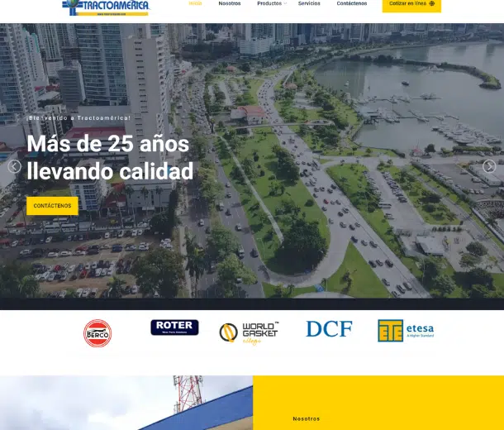
Task: Select the ROTER brand logo
Action: (x=174, y=327)
